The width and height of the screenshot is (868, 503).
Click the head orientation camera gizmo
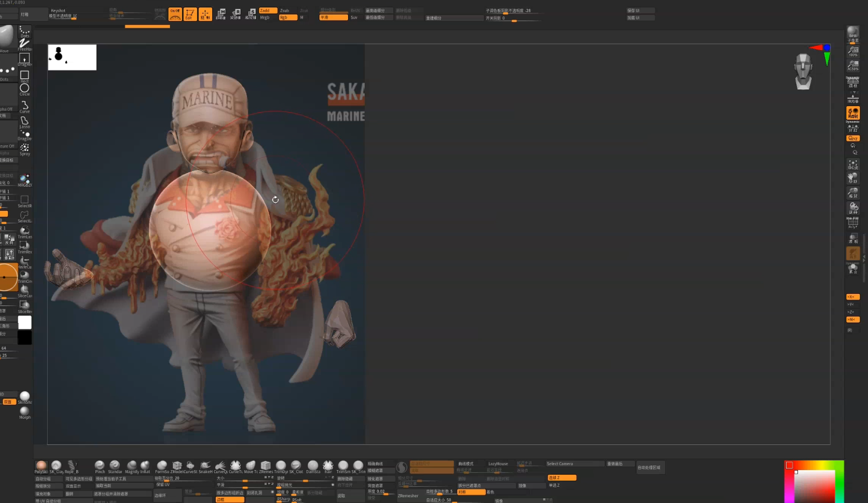point(803,72)
